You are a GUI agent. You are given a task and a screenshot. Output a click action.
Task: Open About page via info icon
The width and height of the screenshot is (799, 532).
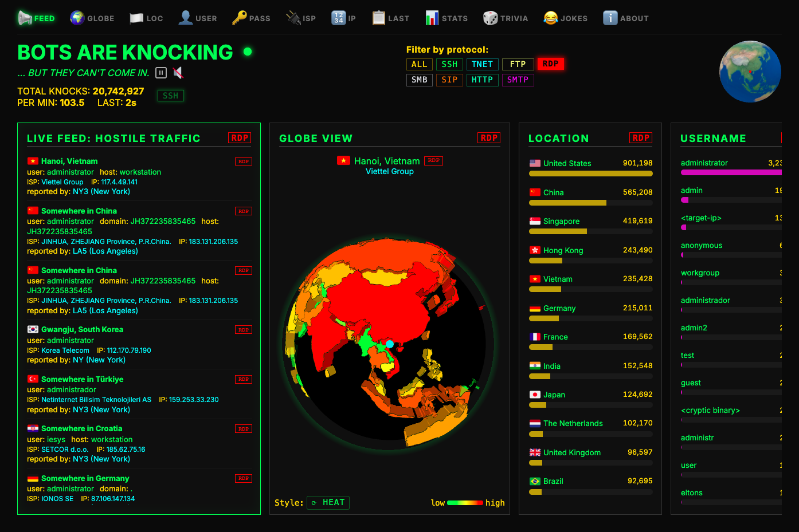[610, 18]
